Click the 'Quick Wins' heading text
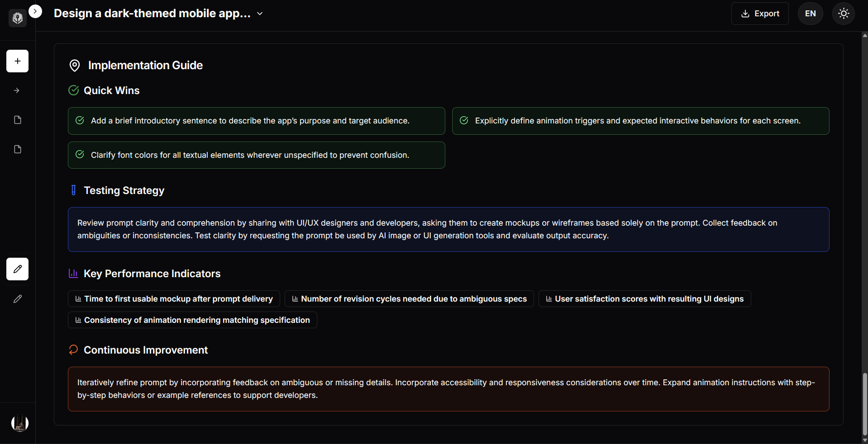Image resolution: width=868 pixels, height=444 pixels. coord(112,90)
